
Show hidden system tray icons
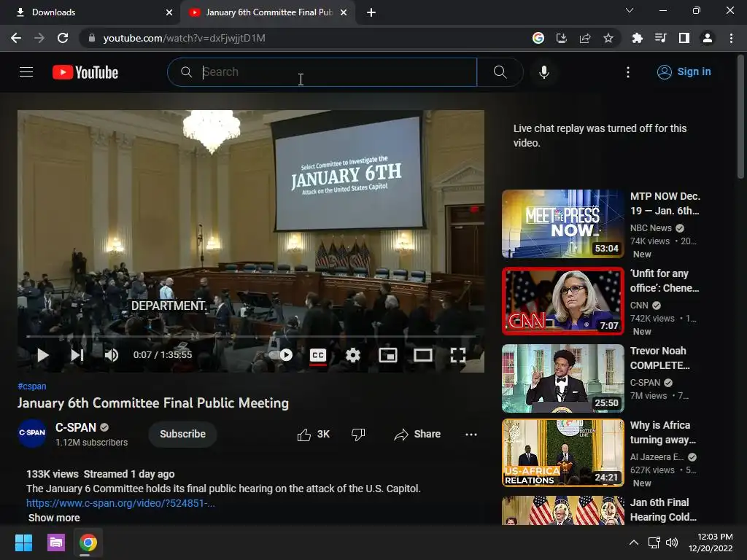pyautogui.click(x=634, y=542)
